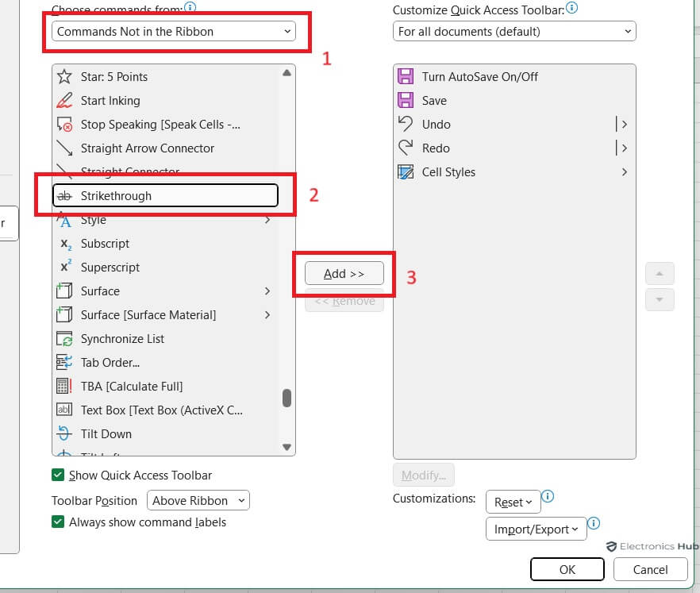Click the Superscript command icon
This screenshot has height=593, width=700.
(65, 268)
